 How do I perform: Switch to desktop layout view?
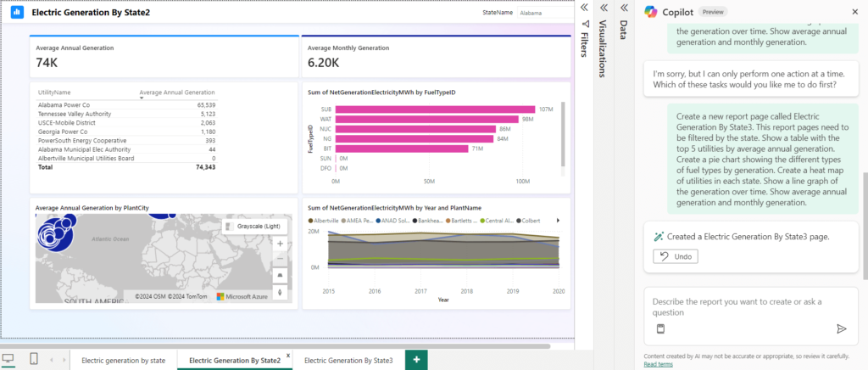tap(8, 360)
